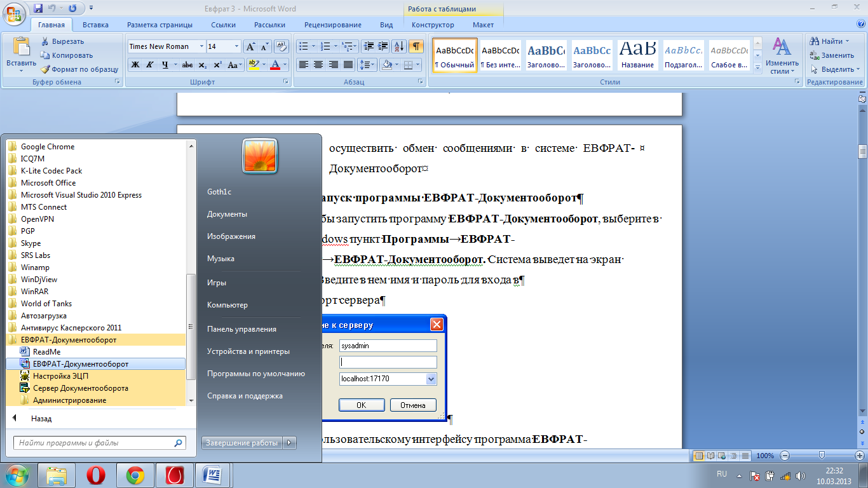The image size is (868, 488).
Task: Open the Вставка ribbon tab
Action: (x=95, y=25)
